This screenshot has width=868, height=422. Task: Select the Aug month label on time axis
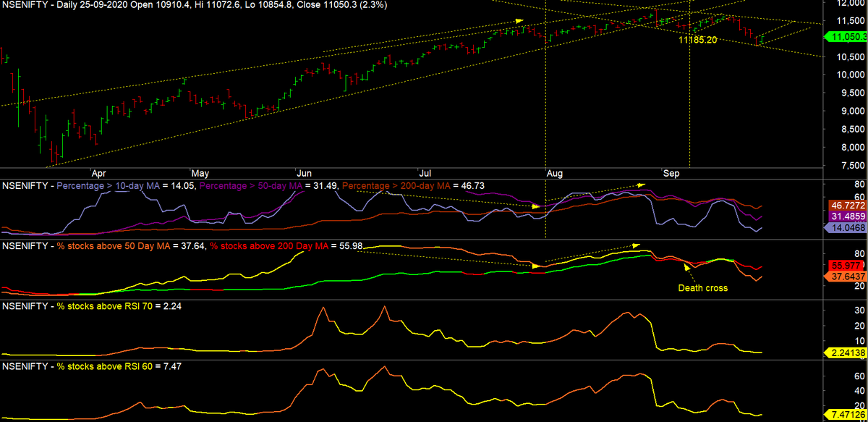pos(556,174)
